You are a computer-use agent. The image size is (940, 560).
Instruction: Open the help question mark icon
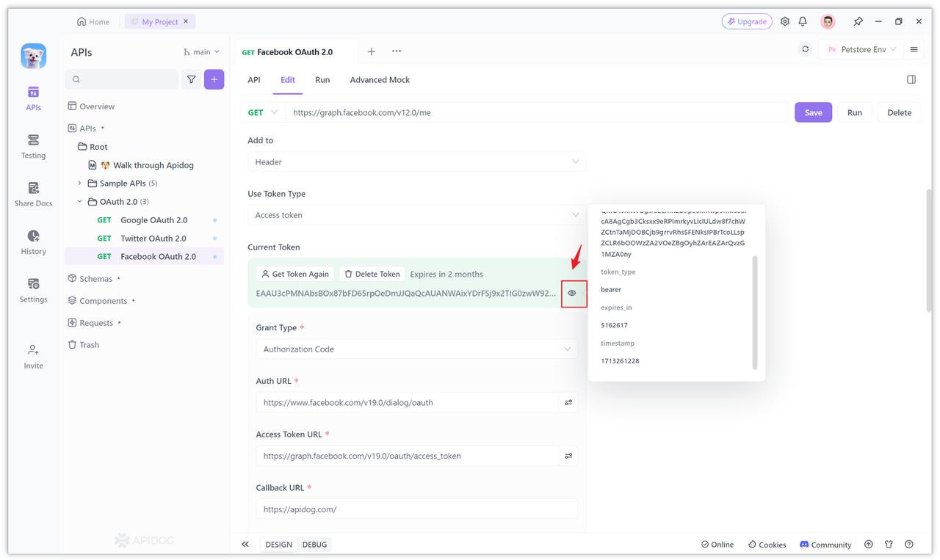(909, 544)
